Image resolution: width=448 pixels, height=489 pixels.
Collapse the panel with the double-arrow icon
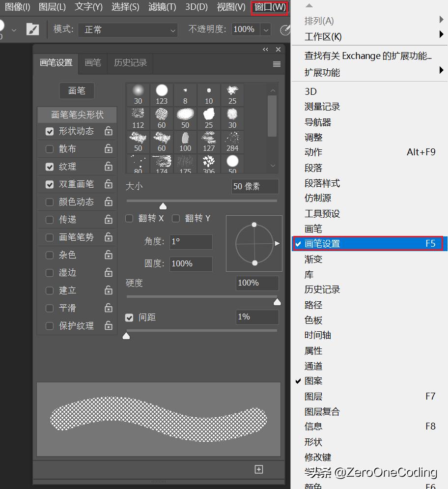pos(265,49)
